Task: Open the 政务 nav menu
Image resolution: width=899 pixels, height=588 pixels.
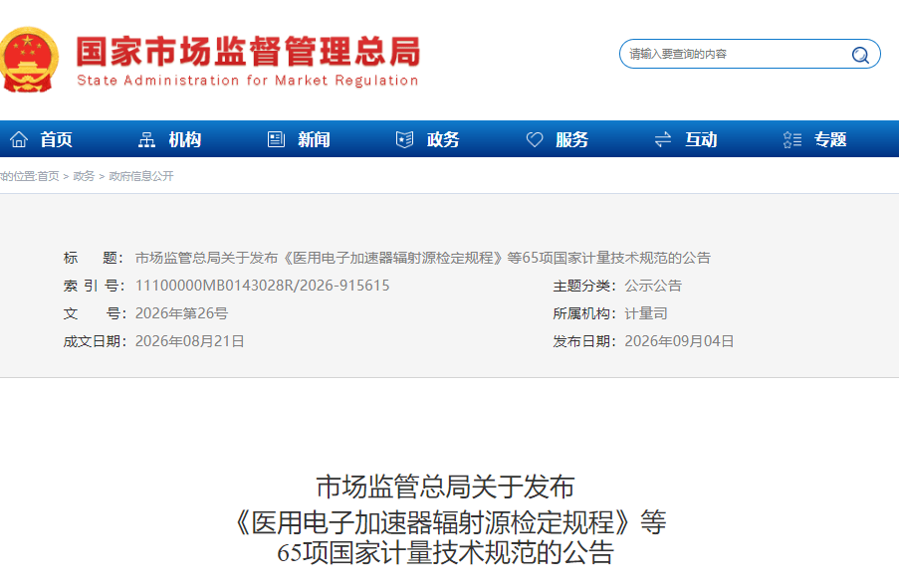Action: click(x=443, y=139)
